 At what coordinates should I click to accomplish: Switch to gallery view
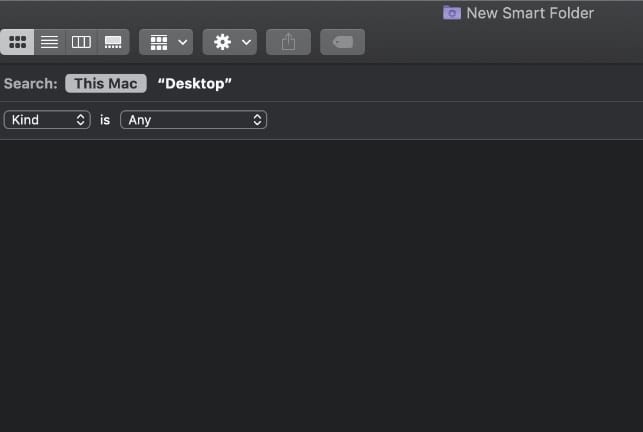pos(113,42)
